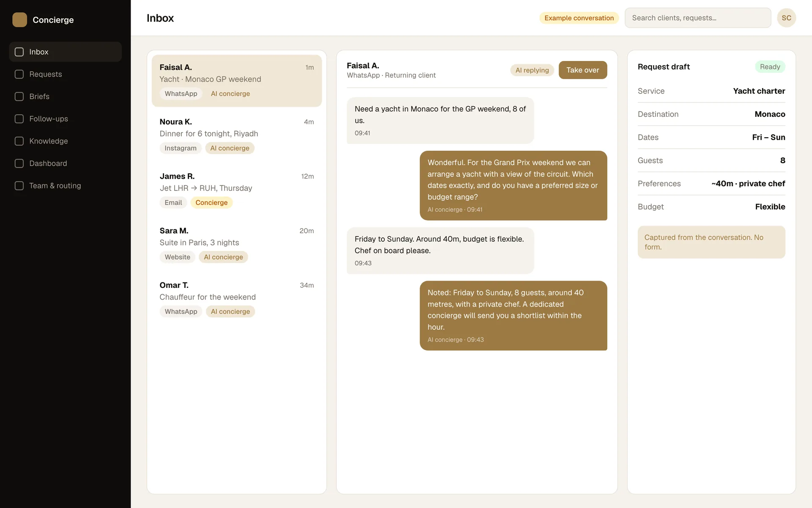Select Knowledge in navigation
This screenshot has width=812, height=508.
click(x=65, y=141)
